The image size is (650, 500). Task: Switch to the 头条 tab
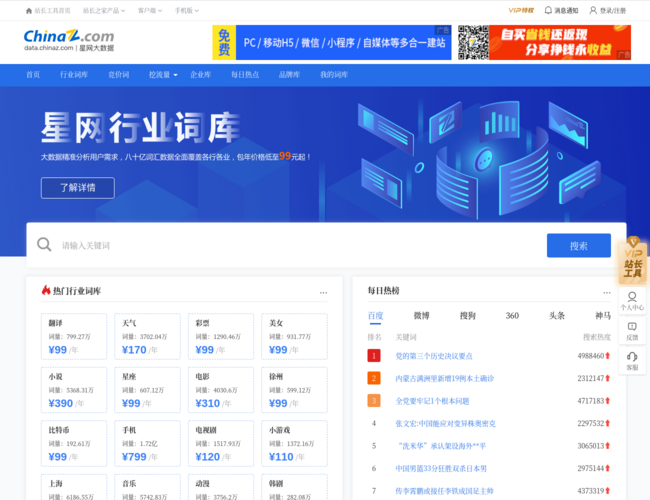click(557, 316)
